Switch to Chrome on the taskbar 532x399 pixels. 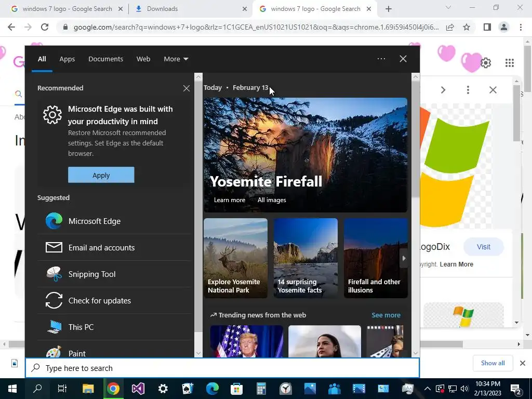coord(113,389)
